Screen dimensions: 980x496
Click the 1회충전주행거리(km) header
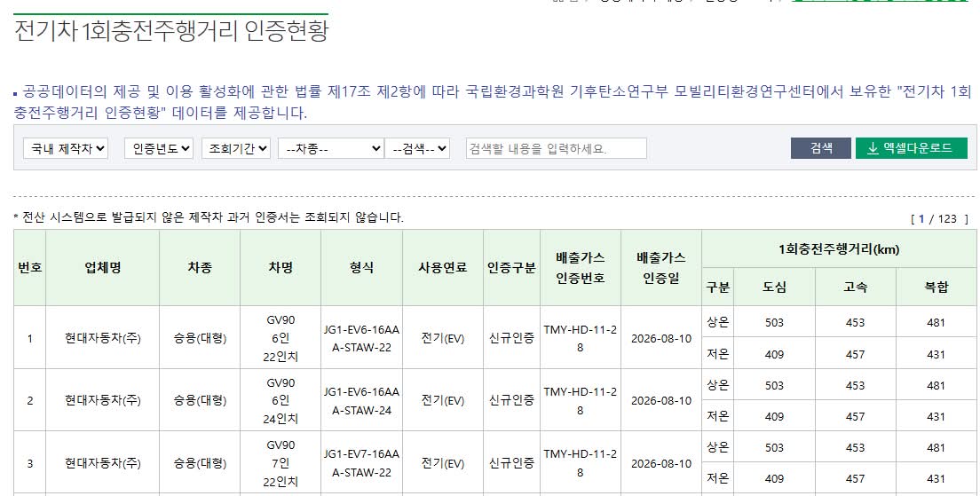(x=839, y=249)
